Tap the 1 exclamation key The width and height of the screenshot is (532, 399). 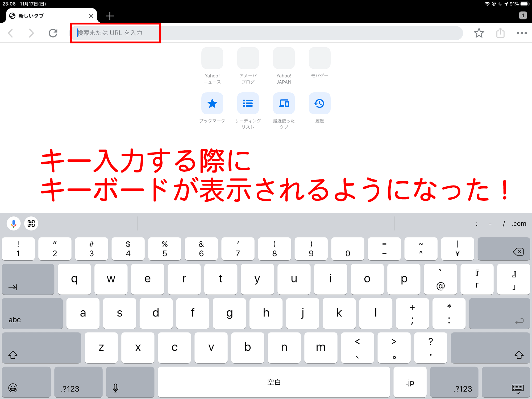point(18,249)
